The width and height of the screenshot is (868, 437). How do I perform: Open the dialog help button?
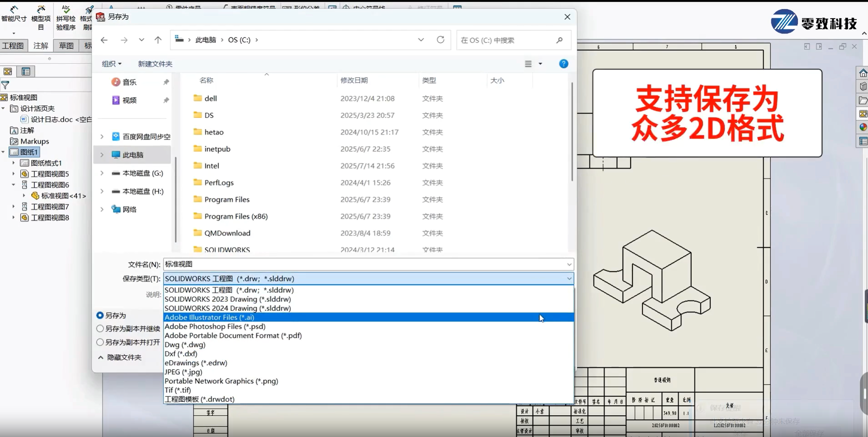pos(563,64)
